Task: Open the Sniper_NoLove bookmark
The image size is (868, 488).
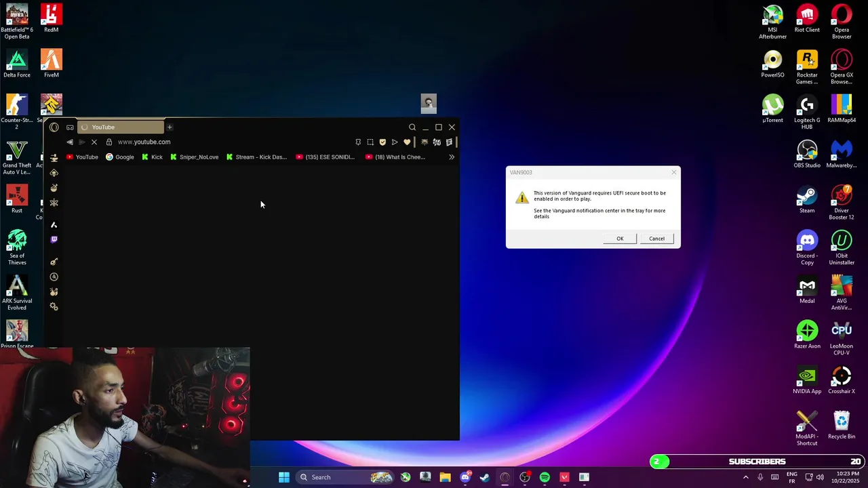Action: pyautogui.click(x=194, y=157)
